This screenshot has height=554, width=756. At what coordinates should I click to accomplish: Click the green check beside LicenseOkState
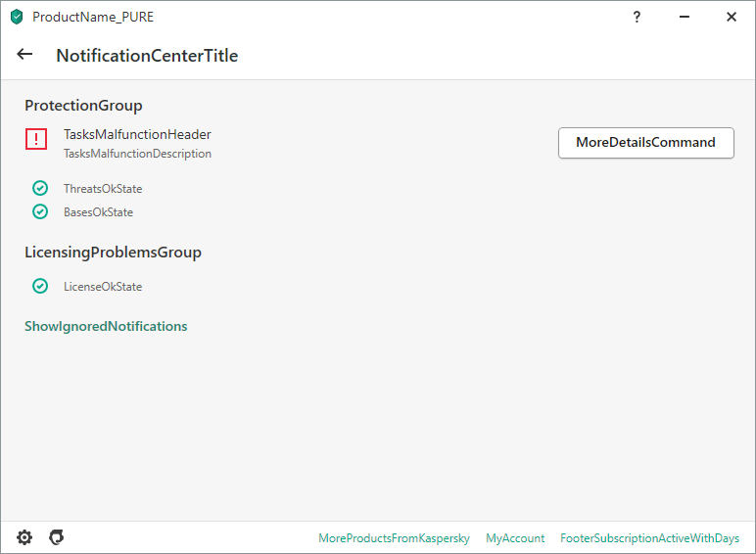coord(40,286)
